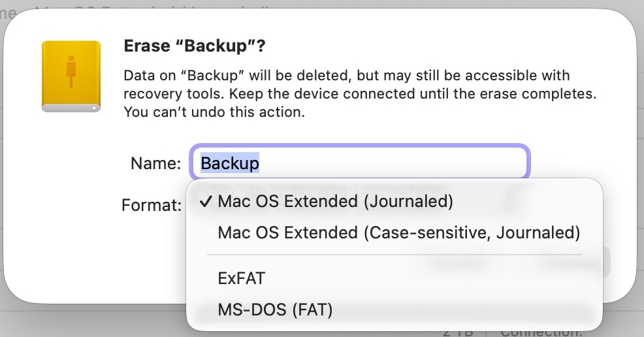Click the Name text field
The width and height of the screenshot is (644, 337).
pos(359,162)
